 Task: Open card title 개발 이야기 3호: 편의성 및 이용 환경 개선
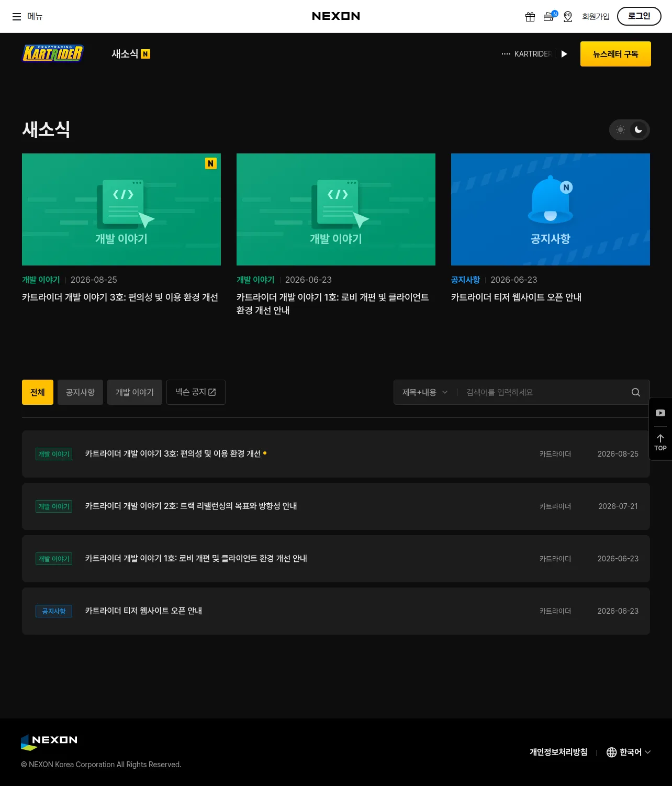pos(120,297)
